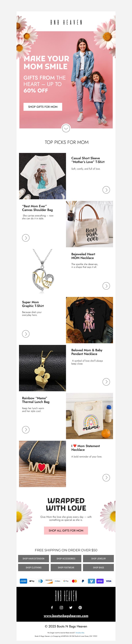This screenshot has width=132, height=644.
Task: Open the Twitter bird icon
Action: coord(71,607)
